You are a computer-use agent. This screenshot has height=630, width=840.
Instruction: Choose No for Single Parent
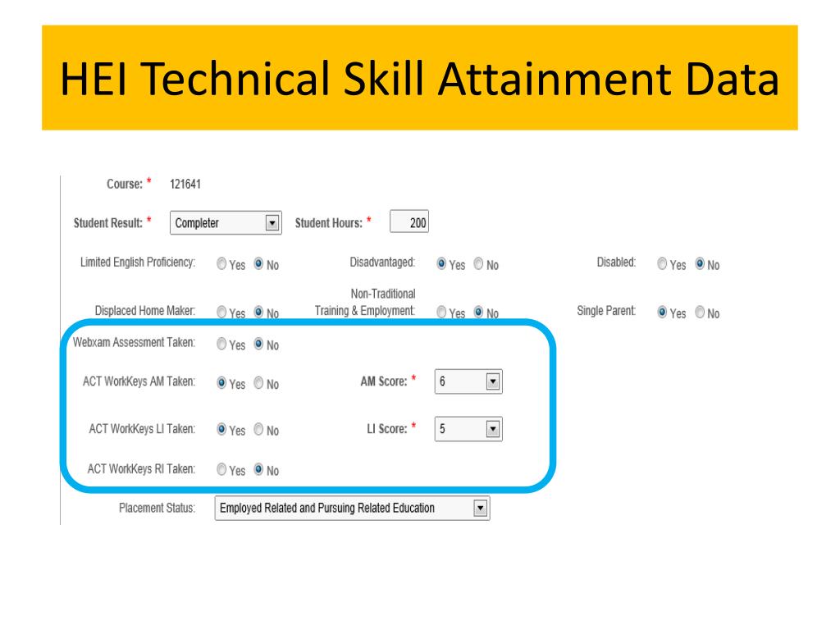point(700,312)
